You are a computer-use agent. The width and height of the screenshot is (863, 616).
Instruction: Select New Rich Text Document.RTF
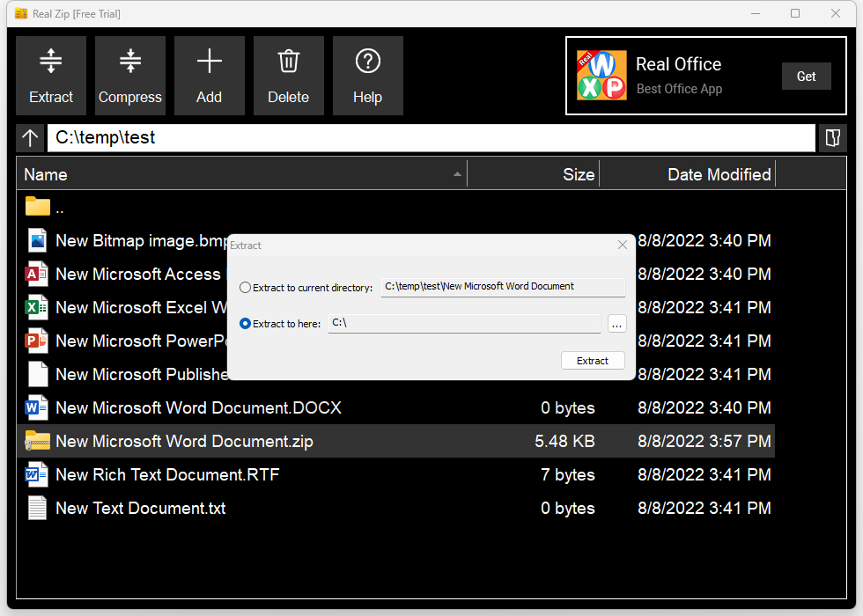(x=167, y=474)
